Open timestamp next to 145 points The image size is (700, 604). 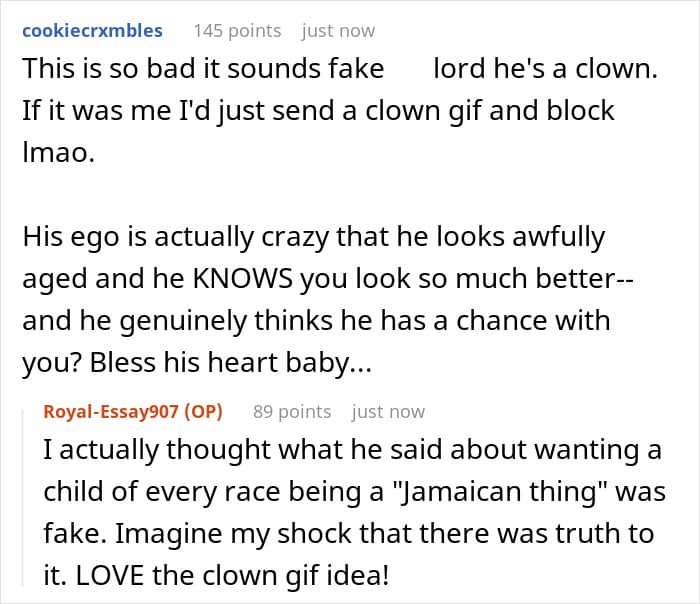(x=338, y=30)
